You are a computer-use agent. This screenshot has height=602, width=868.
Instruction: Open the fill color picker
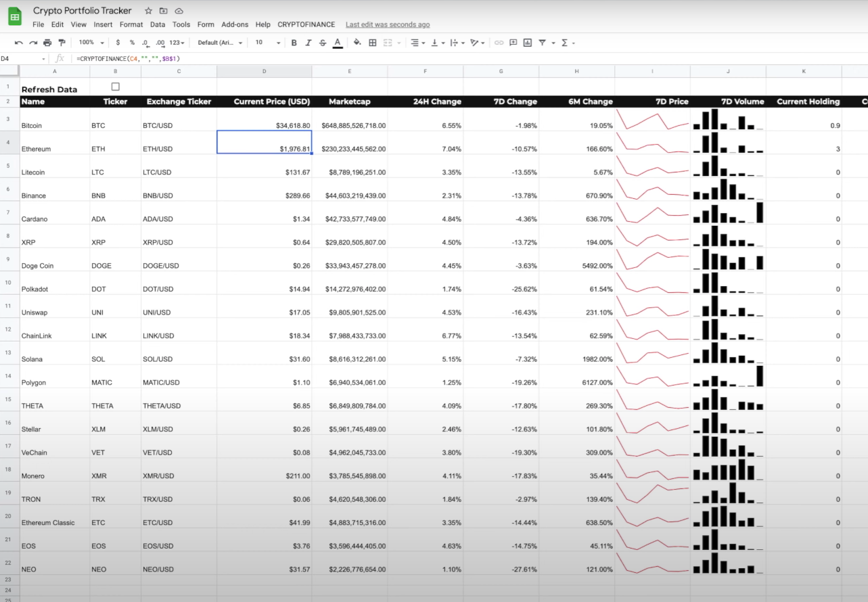(x=357, y=43)
